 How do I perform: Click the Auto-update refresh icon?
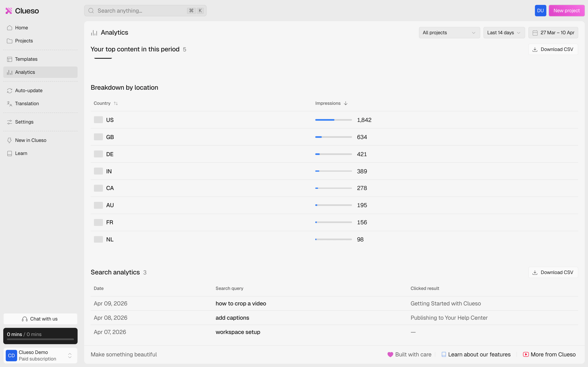tap(9, 91)
